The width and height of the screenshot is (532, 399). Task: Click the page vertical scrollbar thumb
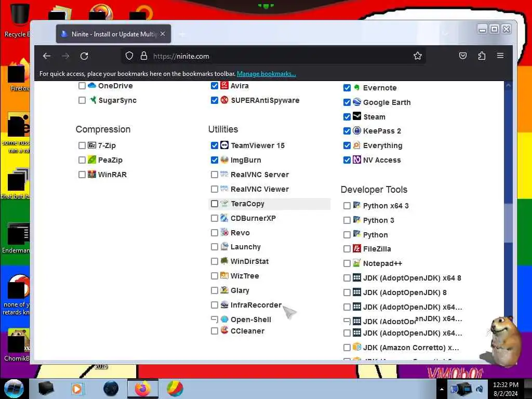coord(508,222)
